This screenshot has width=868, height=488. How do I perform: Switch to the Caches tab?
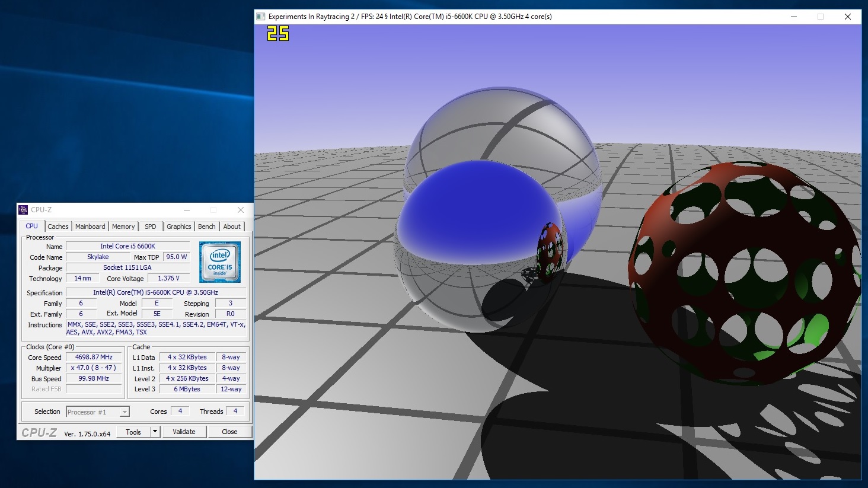point(58,227)
